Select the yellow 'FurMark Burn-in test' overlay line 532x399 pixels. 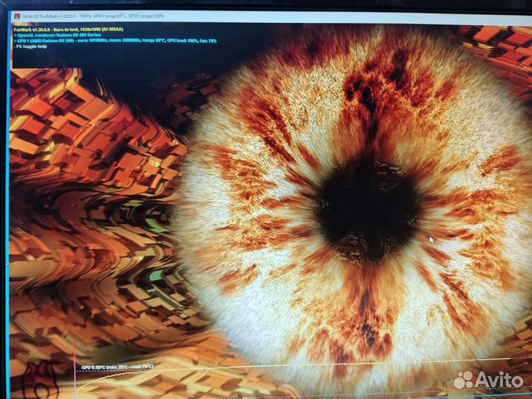click(69, 30)
